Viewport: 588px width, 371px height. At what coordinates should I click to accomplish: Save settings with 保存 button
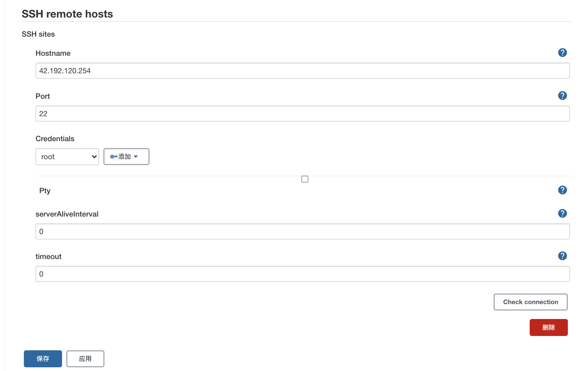point(43,358)
